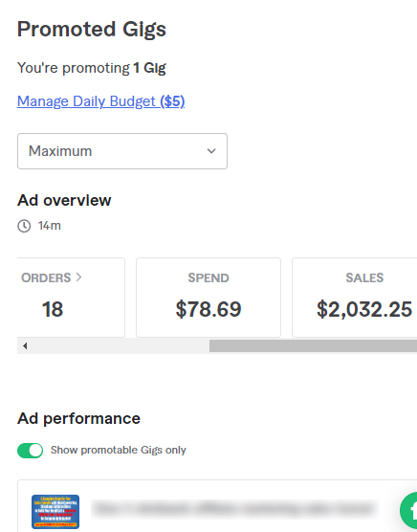Open the blue gig thumbnail image
The image size is (417, 532).
[55, 512]
